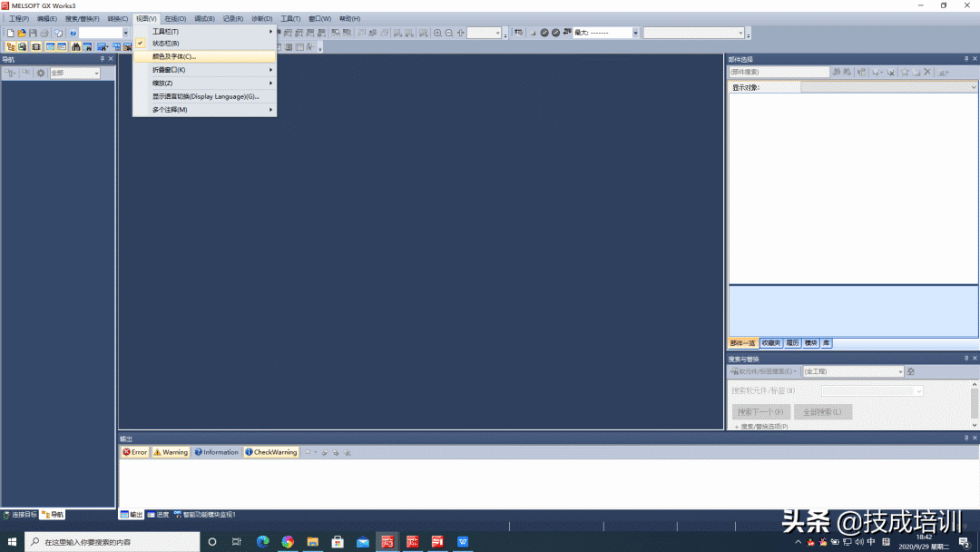The height and width of the screenshot is (552, 980).
Task: Toggle the checked 状态栏(B) menu item
Action: [x=204, y=44]
